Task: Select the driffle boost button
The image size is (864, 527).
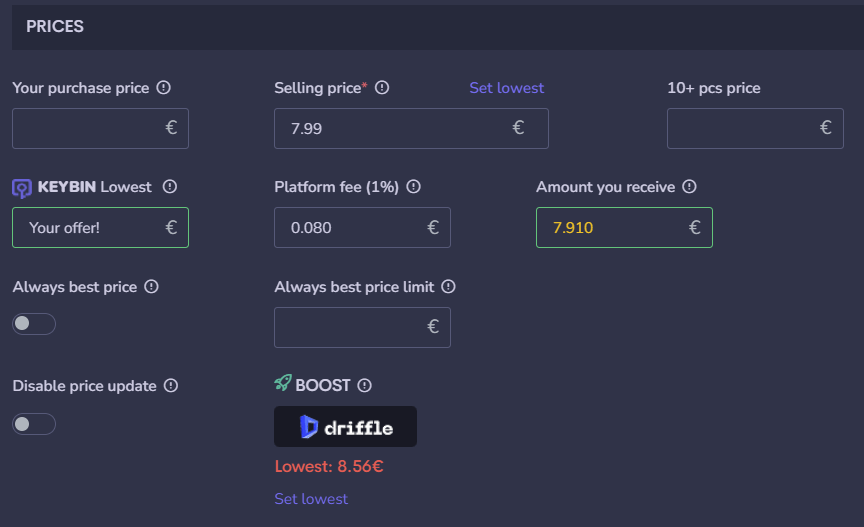Action: [345, 427]
